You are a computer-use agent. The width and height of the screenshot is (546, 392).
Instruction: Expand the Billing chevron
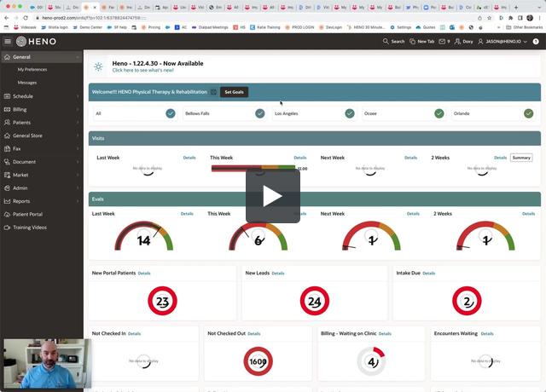click(x=78, y=110)
